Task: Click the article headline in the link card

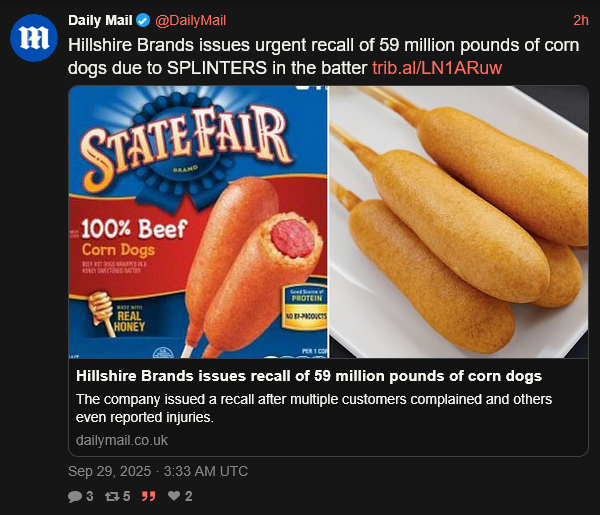Action: (x=309, y=376)
